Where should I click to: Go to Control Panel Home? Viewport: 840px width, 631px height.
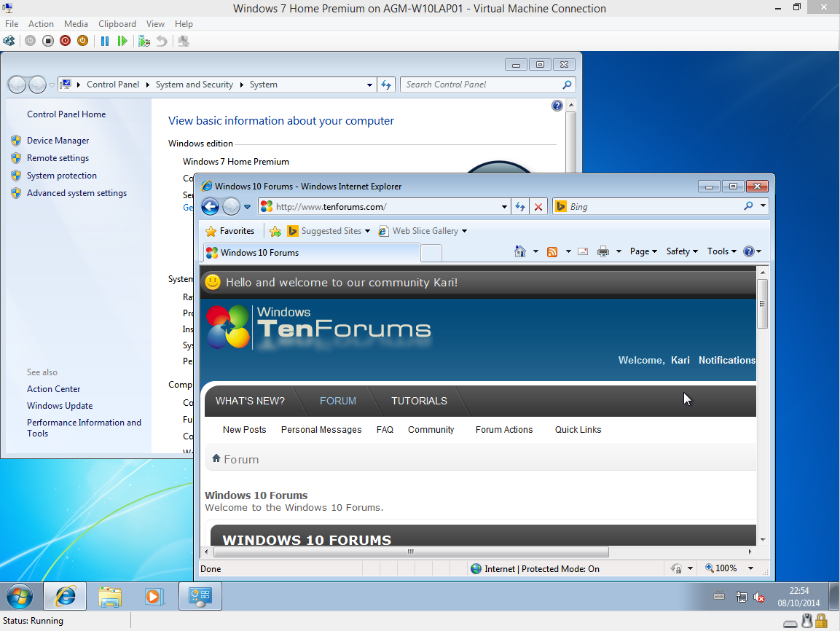66,114
